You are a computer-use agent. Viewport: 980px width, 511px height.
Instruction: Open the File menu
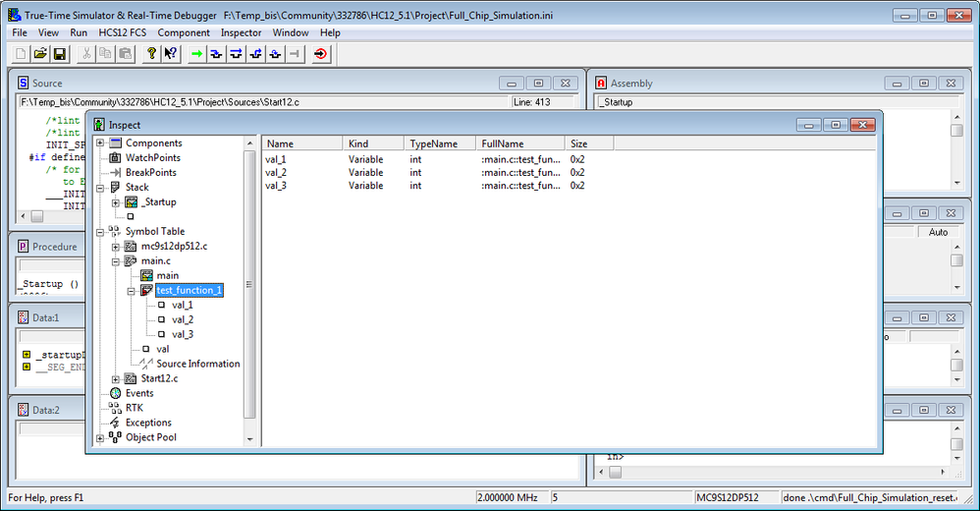click(x=20, y=32)
